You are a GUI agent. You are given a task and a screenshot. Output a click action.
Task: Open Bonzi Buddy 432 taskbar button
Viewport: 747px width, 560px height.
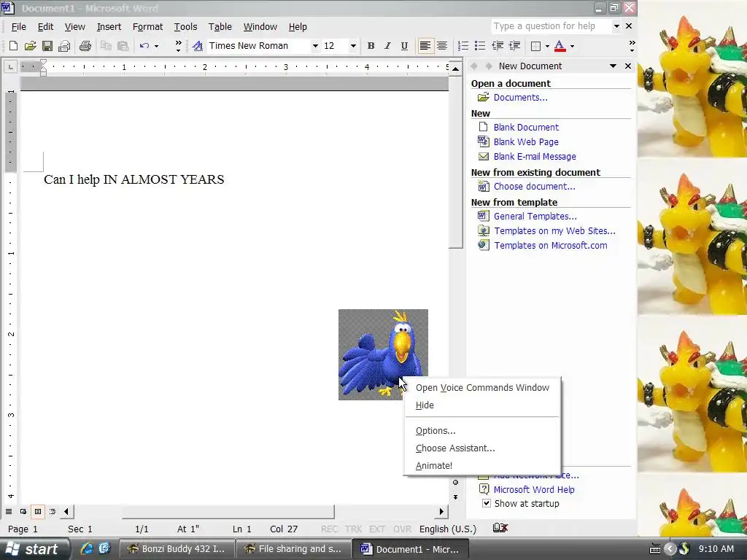(177, 549)
